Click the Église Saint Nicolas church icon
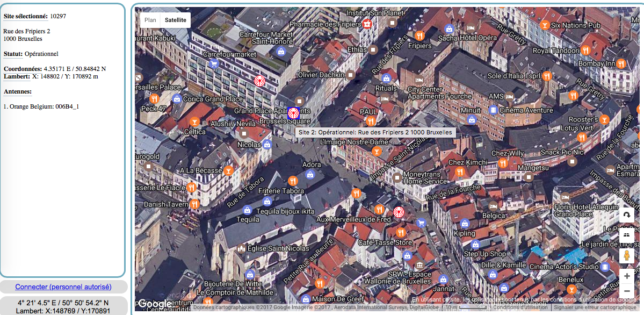This screenshot has height=315, width=644. 241,248
